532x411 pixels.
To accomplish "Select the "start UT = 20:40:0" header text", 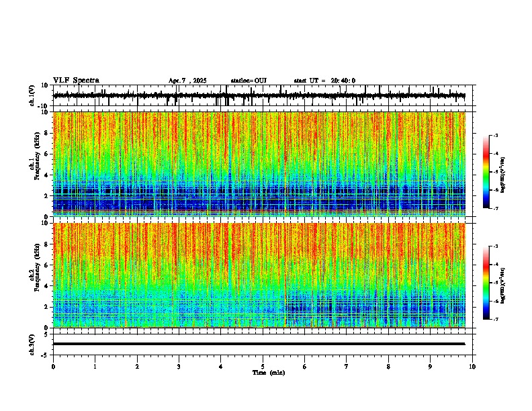I will [x=324, y=81].
